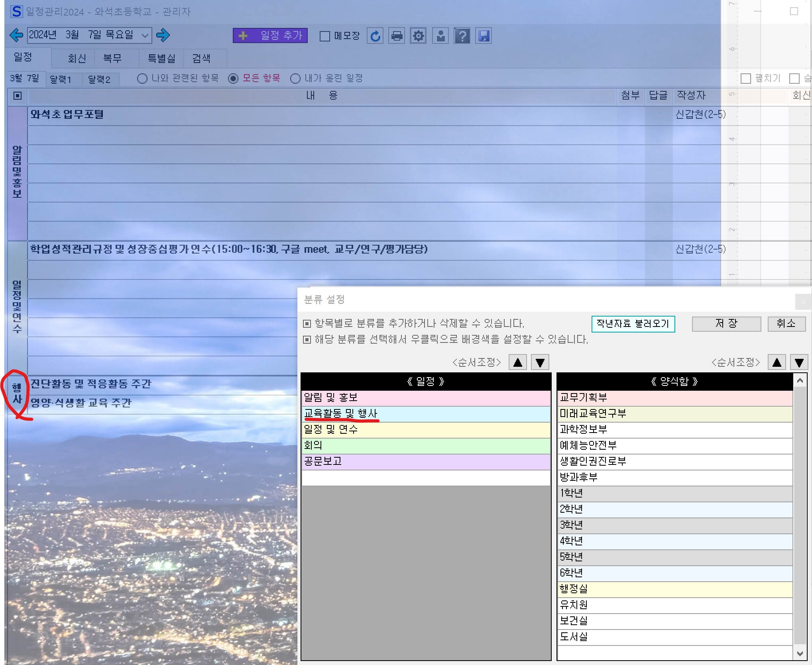Close the 분류 설정 dialog
The width and height of the screenshot is (812, 665).
(803, 302)
